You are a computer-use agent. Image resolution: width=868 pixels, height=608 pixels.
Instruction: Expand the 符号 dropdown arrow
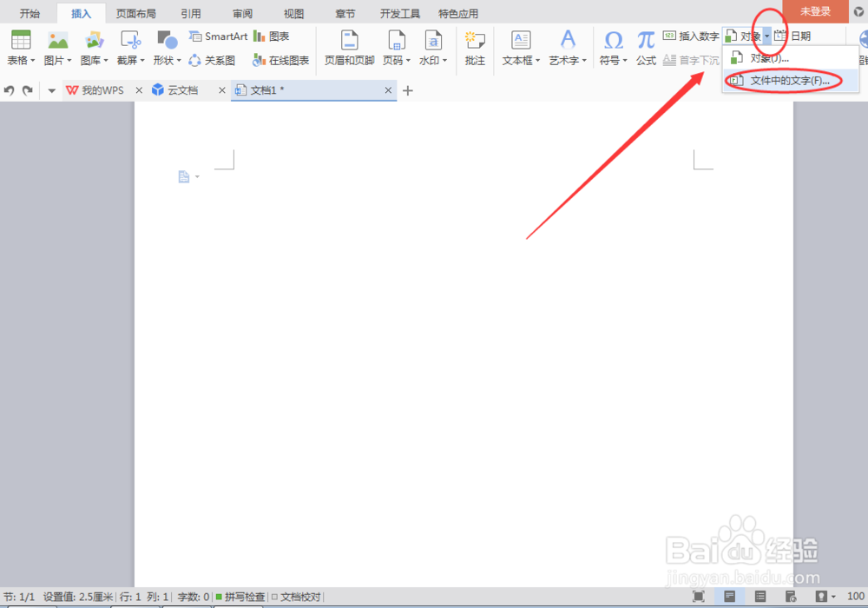pyautogui.click(x=625, y=60)
